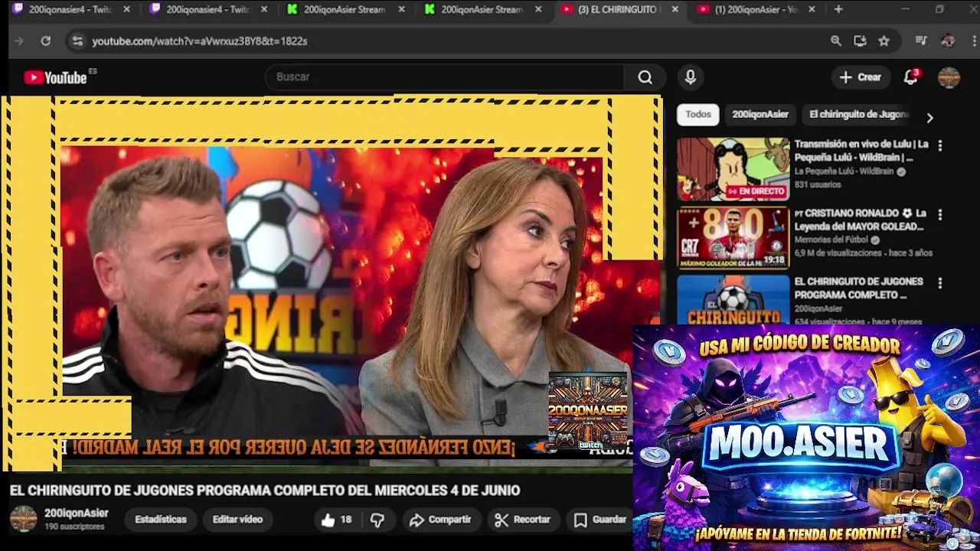The height and width of the screenshot is (551, 980).
Task: Dislike the video with the thumbs-down button
Action: tap(377, 520)
